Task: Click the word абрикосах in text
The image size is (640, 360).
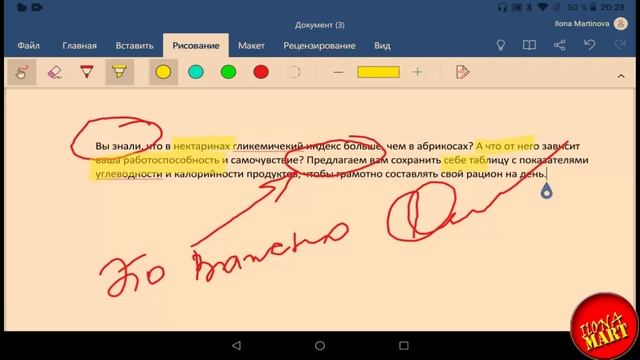Action: coord(444,146)
